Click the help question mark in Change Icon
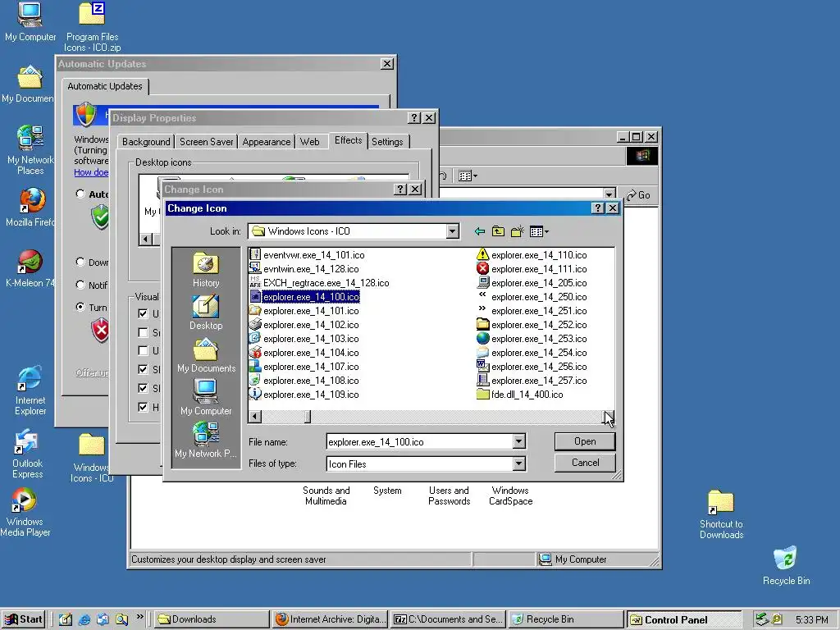The width and height of the screenshot is (840, 630). click(598, 208)
